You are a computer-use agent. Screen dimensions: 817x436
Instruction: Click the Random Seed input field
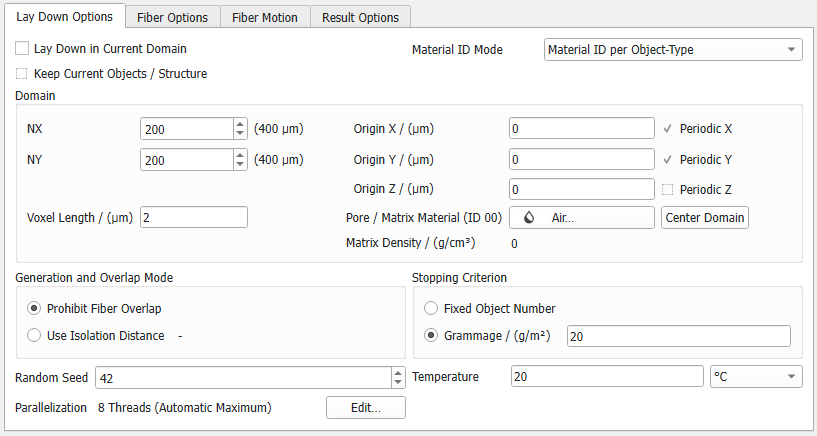[243, 377]
